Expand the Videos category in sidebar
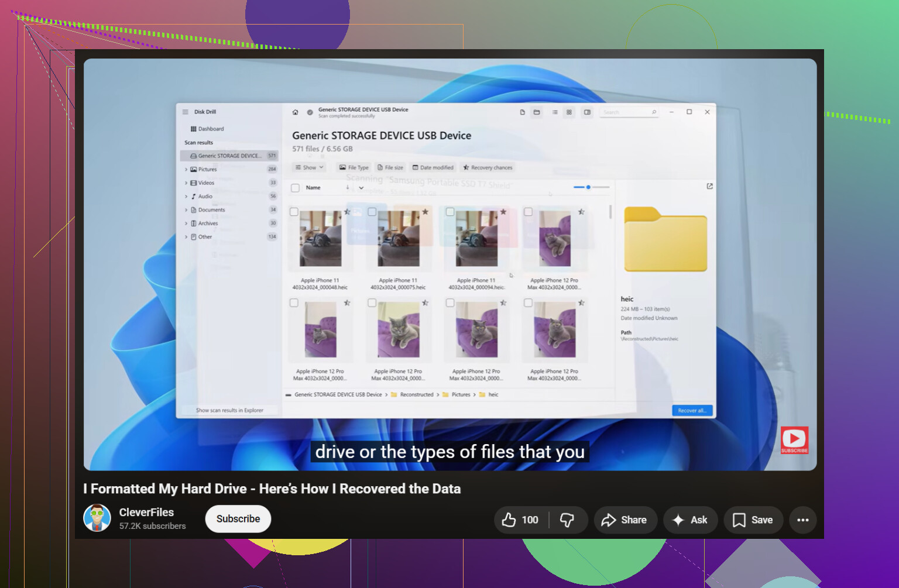Screen dimensions: 899x588 pos(186,183)
